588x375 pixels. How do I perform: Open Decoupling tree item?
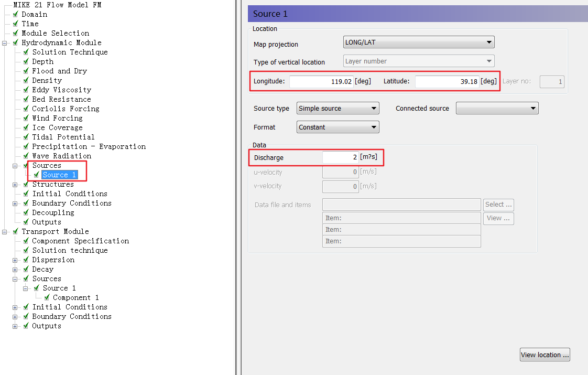tap(53, 212)
